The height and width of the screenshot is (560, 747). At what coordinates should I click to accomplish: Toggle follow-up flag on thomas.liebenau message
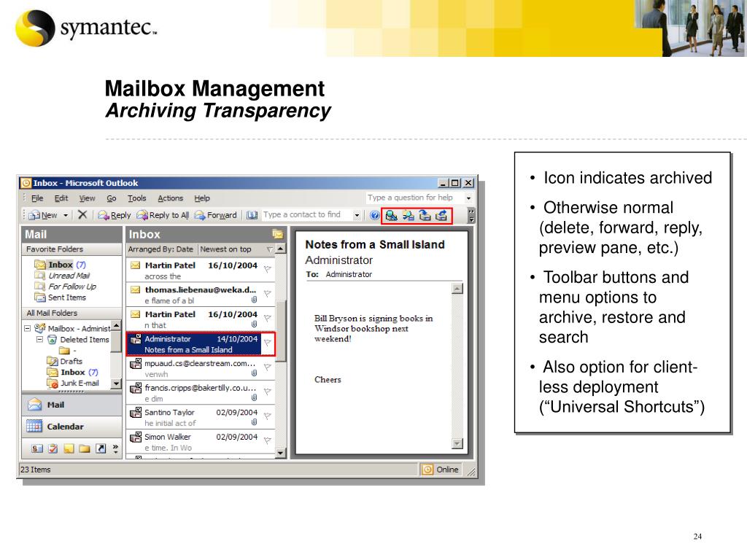(x=268, y=293)
